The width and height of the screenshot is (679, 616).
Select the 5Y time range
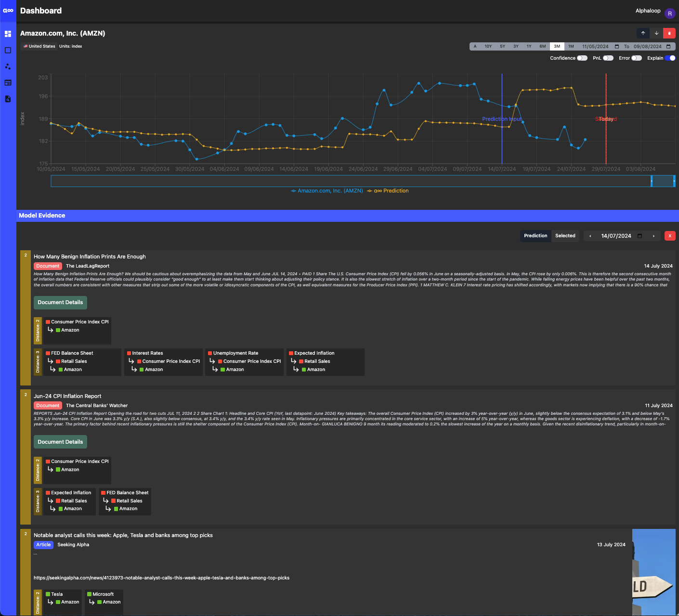point(502,47)
